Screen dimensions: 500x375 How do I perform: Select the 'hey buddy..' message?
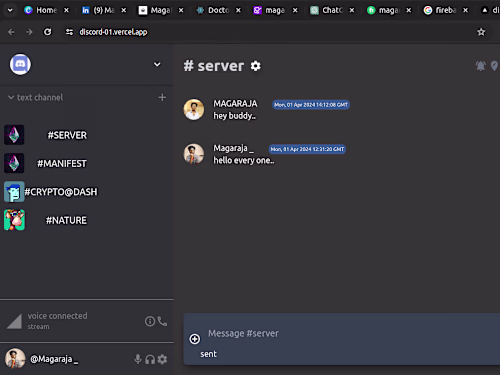click(235, 116)
